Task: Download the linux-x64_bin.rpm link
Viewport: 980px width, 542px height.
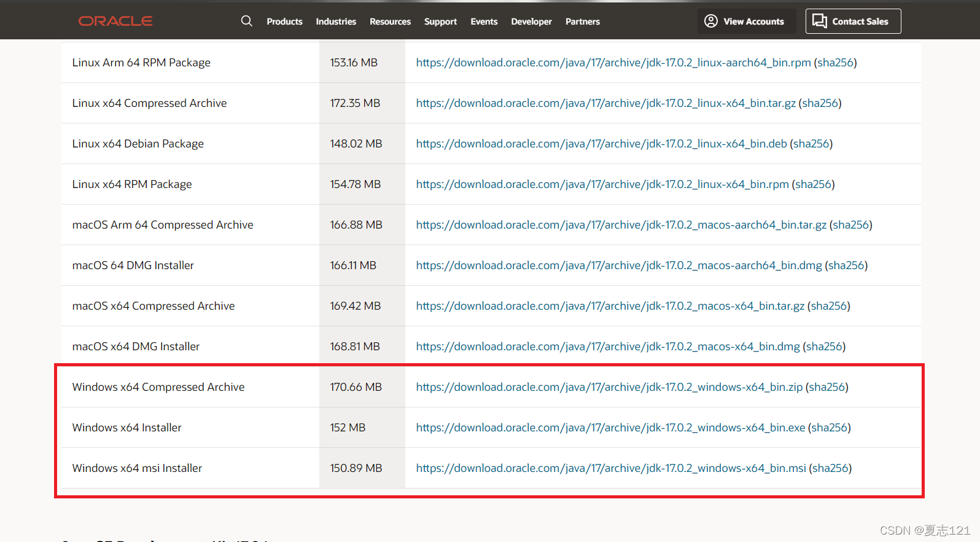Action: [602, 184]
